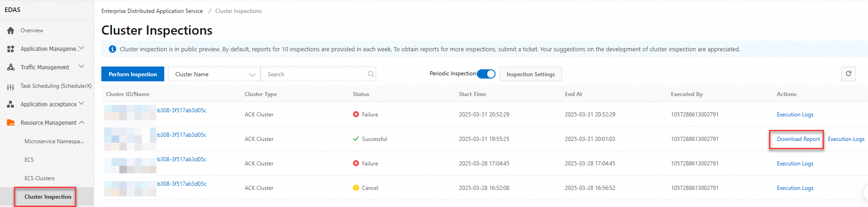Click the Application Management grid icon
Image resolution: width=868 pixels, height=207 pixels.
click(x=11, y=49)
